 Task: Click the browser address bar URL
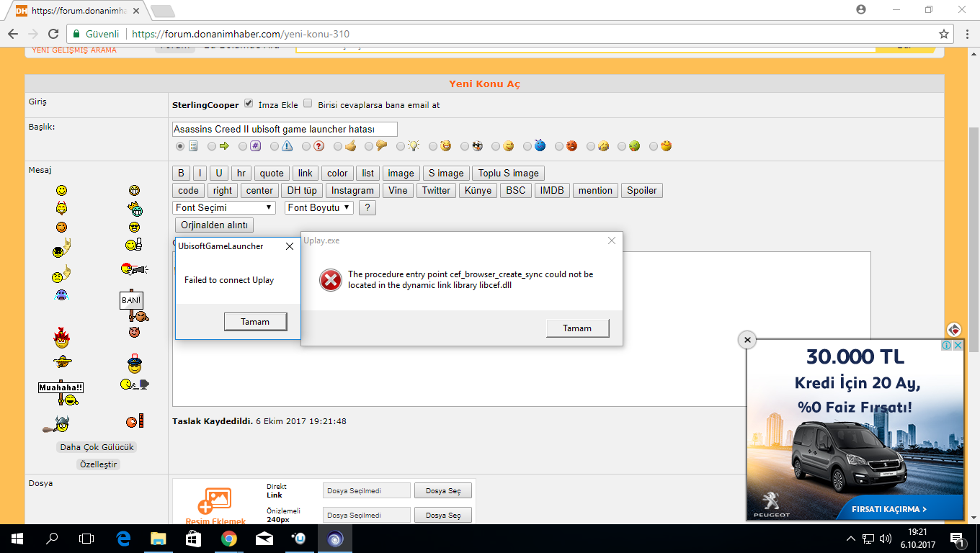click(x=241, y=34)
